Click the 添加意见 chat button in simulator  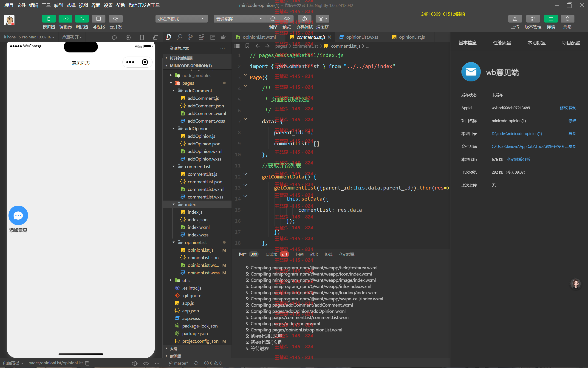click(x=18, y=216)
